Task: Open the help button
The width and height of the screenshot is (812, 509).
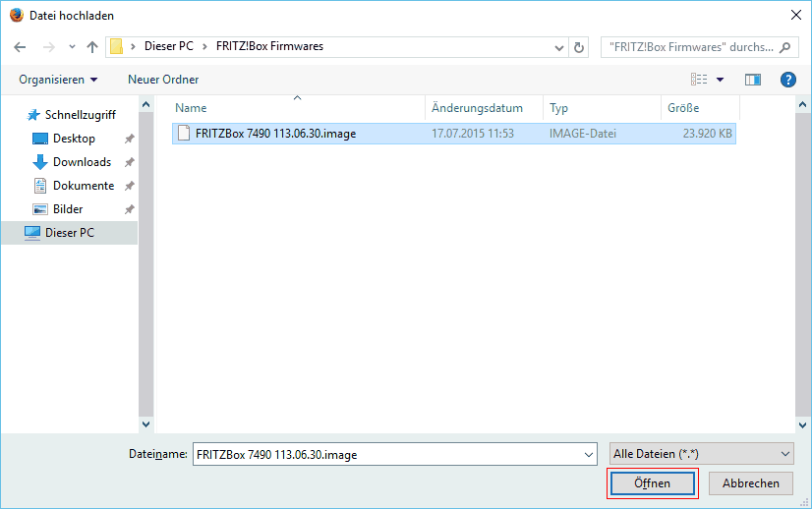Action: coord(788,80)
